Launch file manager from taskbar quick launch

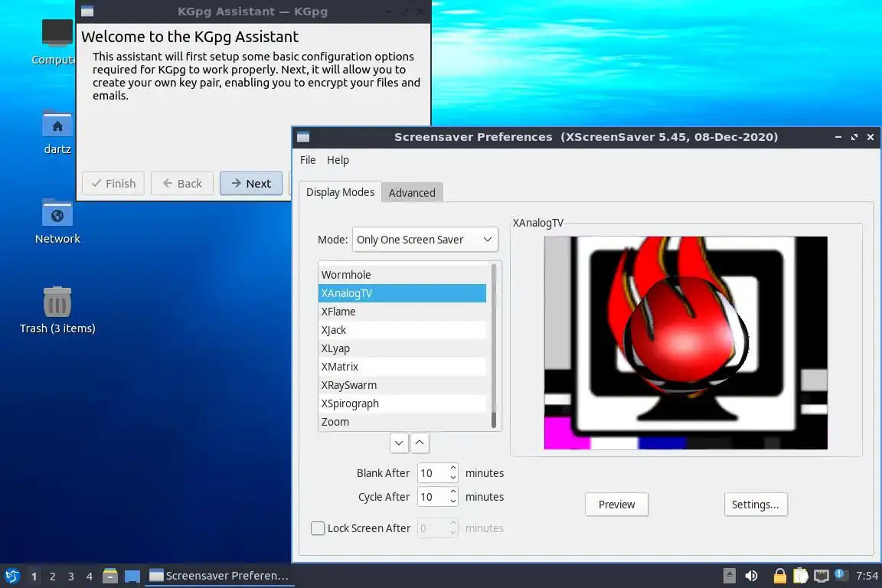(x=110, y=576)
